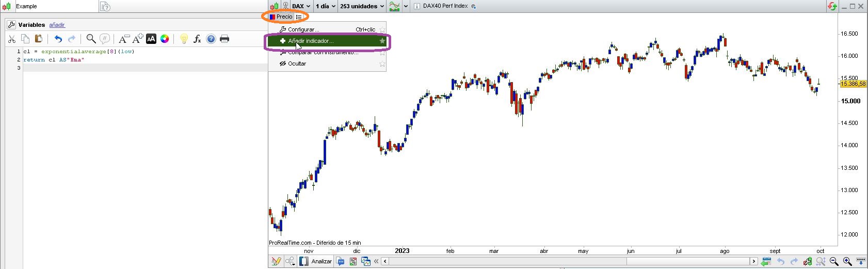The height and width of the screenshot is (269, 868).
Task: Open the 1 día timeframe dropdown
Action: tap(326, 6)
